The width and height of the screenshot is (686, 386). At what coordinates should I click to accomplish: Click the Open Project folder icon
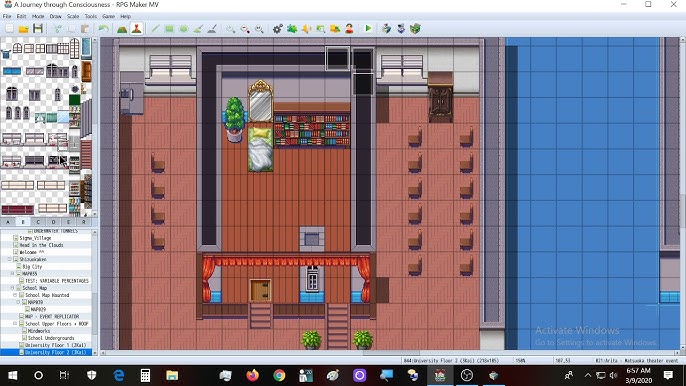pos(24,29)
